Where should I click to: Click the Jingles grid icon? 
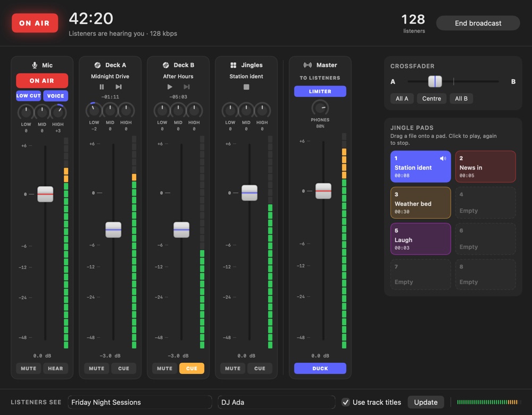[x=233, y=65]
